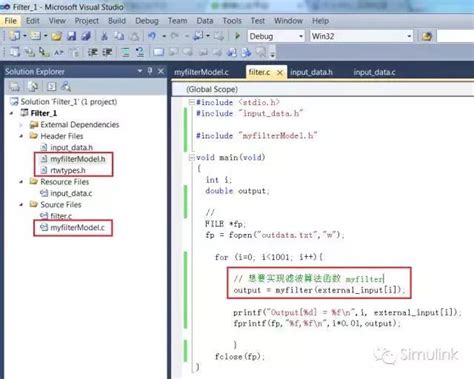This screenshot has height=379, width=474.
Task: Open the Solution Explorer window position dropdown
Action: point(140,71)
